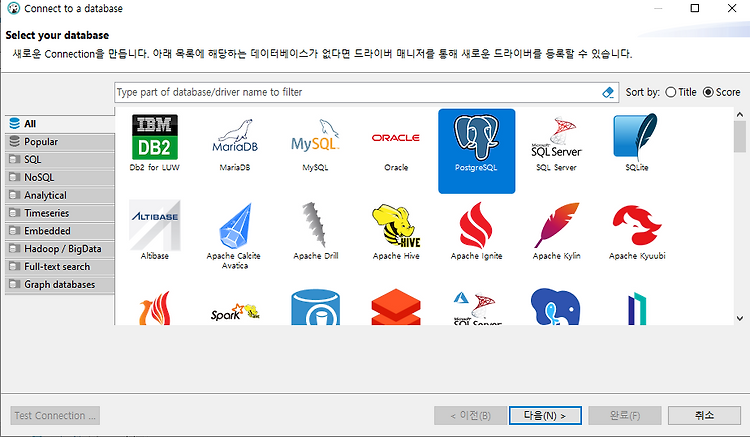Switch to the SQL category
Screen dimensions: 750x437
[x=60, y=160]
